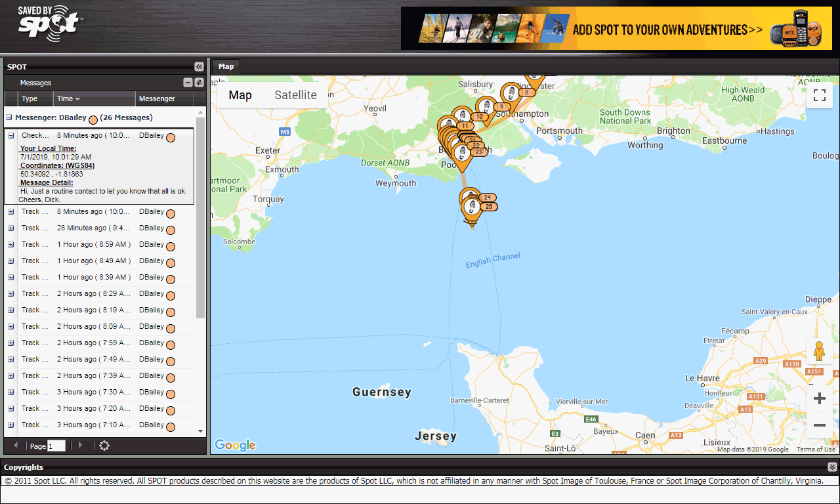
Task: Zoom in on the map
Action: (x=819, y=398)
